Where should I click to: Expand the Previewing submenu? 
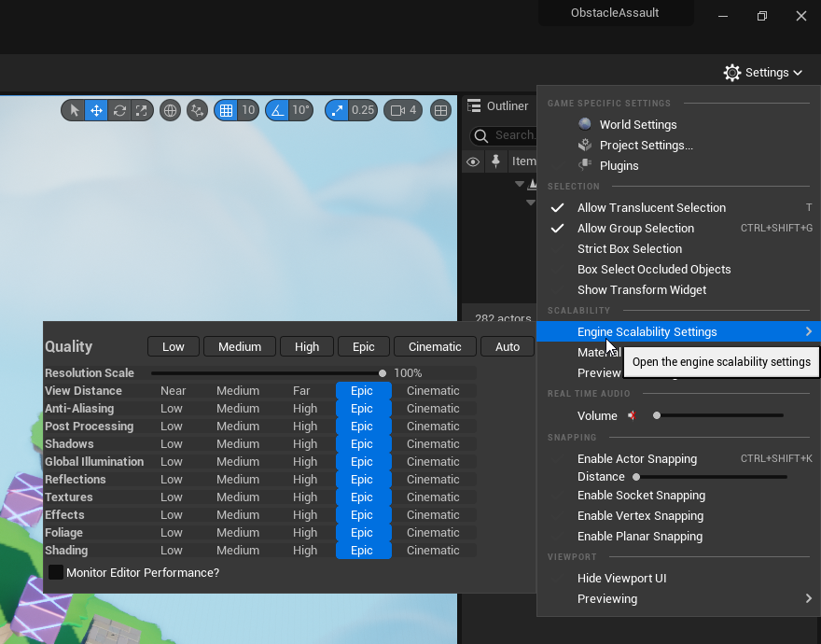(x=607, y=598)
